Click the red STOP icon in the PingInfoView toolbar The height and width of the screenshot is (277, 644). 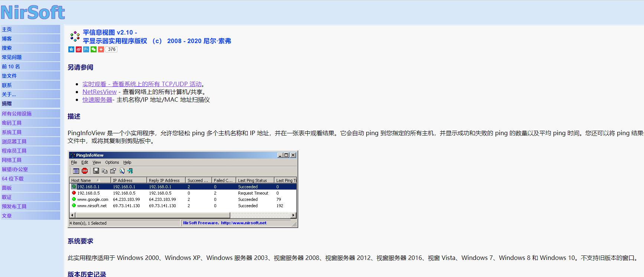pos(85,171)
